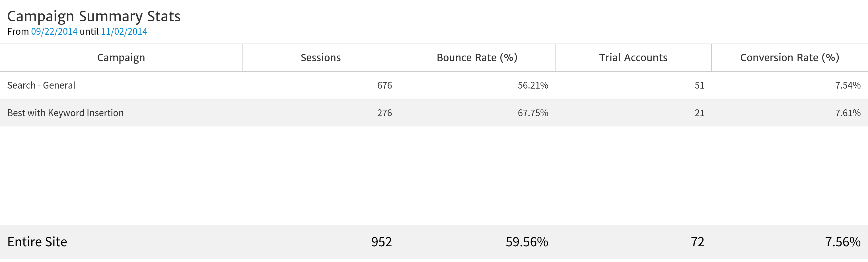
Task: Select the 952 total sessions value
Action: [381, 242]
